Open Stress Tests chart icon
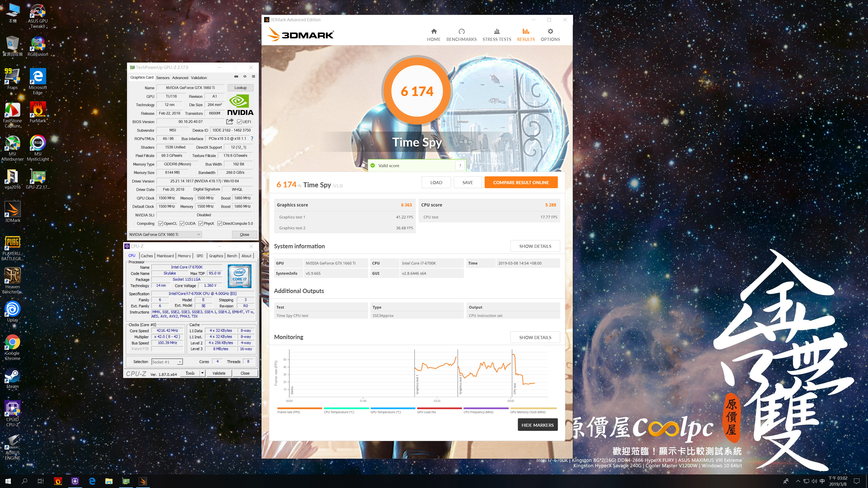 click(497, 31)
